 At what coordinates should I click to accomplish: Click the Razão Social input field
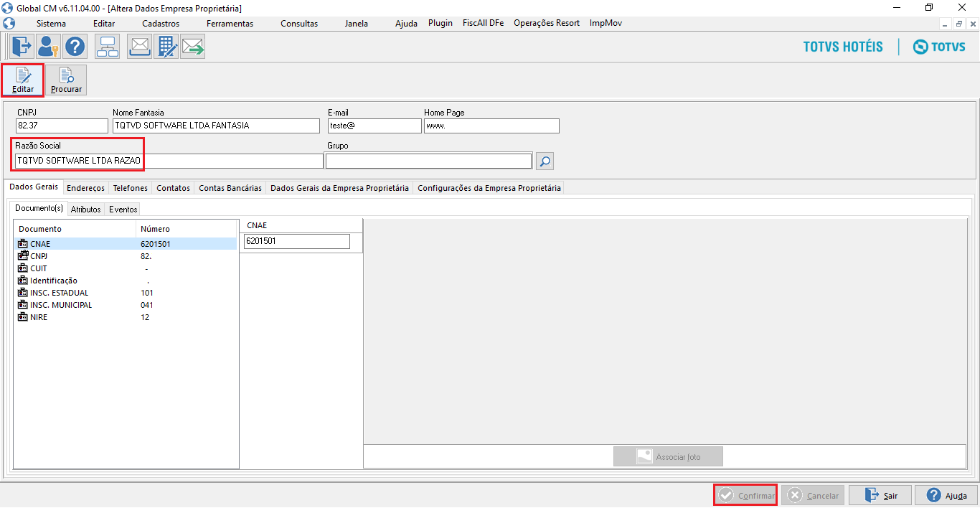pyautogui.click(x=169, y=161)
